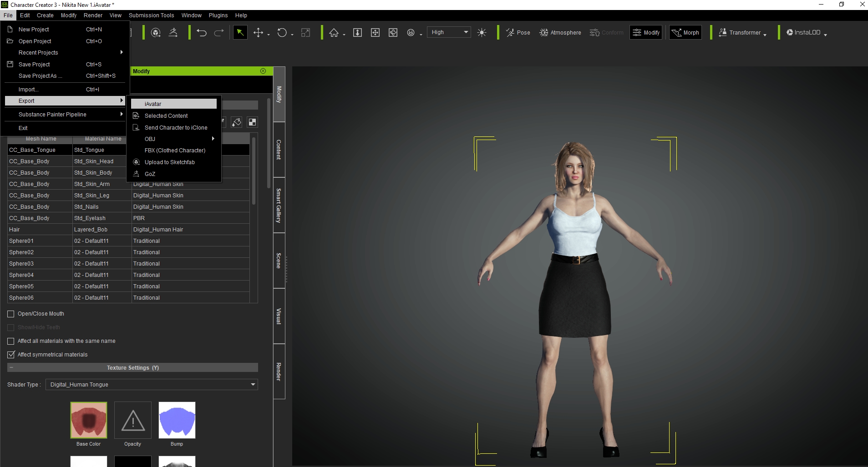The image size is (868, 467).
Task: Choose FBX (Clothed Character) export
Action: pyautogui.click(x=175, y=150)
